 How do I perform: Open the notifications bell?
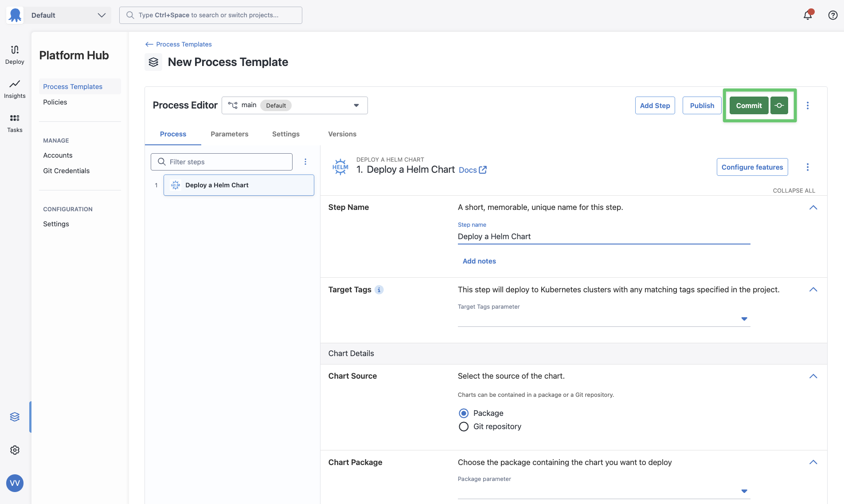pyautogui.click(x=808, y=15)
